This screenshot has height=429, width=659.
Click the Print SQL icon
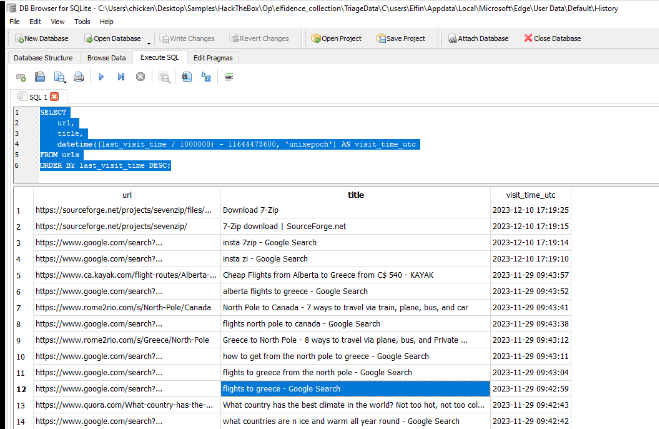79,77
